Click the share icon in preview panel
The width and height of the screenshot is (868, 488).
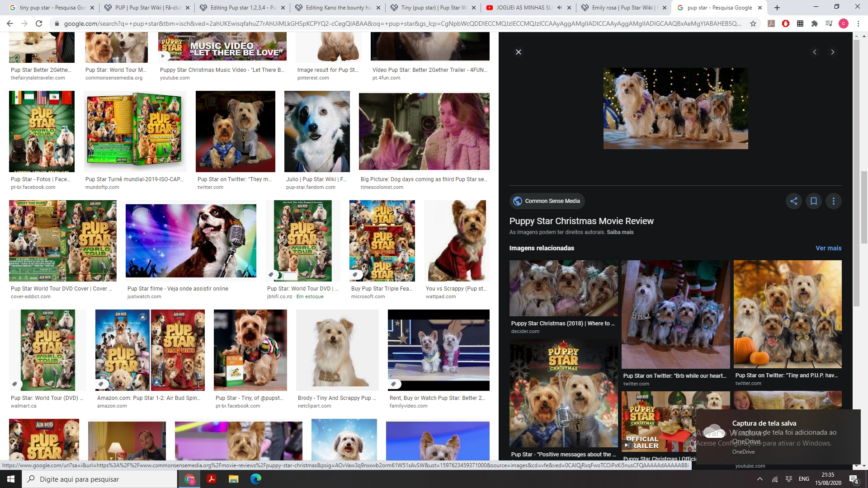click(x=794, y=201)
